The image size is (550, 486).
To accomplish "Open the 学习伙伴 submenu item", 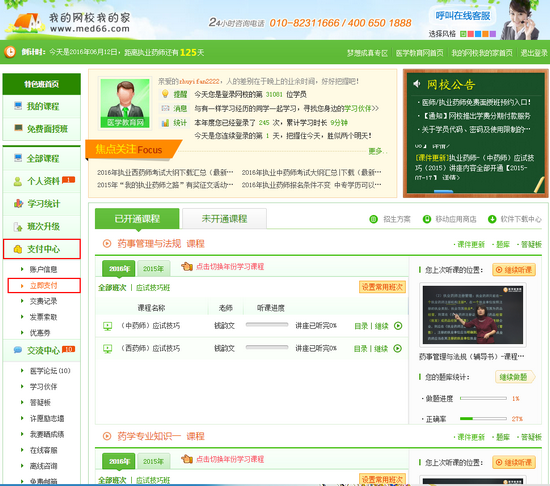I will coord(43,387).
